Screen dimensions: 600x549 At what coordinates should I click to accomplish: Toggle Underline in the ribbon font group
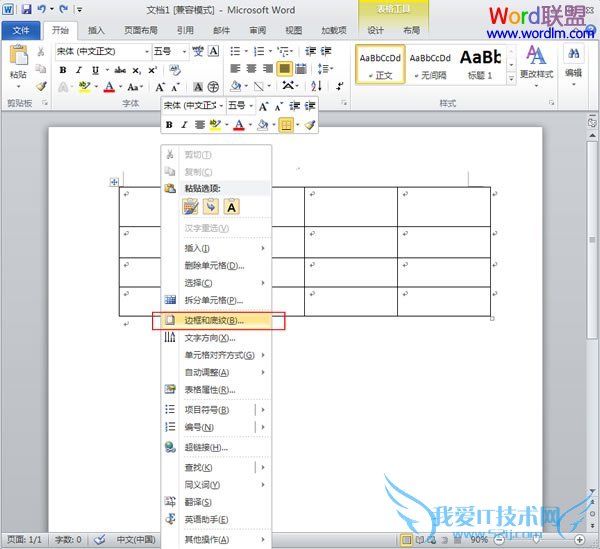pyautogui.click(x=95, y=70)
